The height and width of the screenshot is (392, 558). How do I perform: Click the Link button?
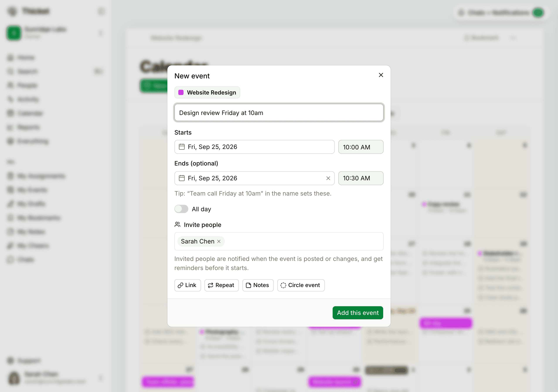point(187,285)
